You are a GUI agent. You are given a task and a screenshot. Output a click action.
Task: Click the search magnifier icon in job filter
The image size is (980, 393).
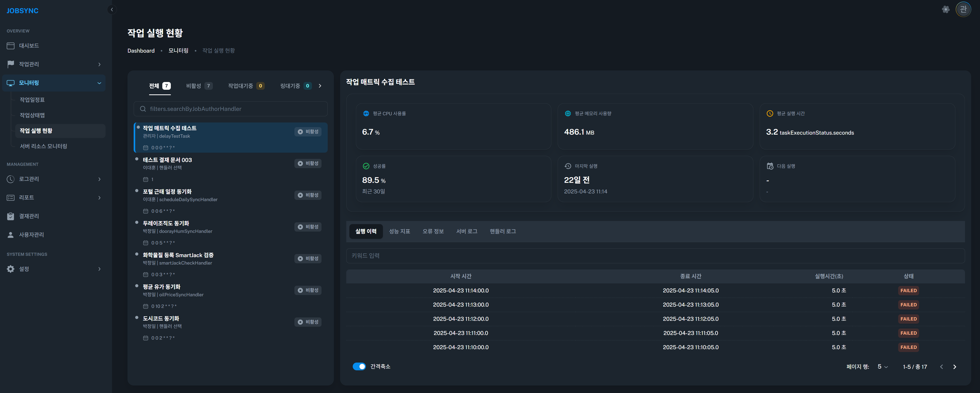click(x=143, y=109)
